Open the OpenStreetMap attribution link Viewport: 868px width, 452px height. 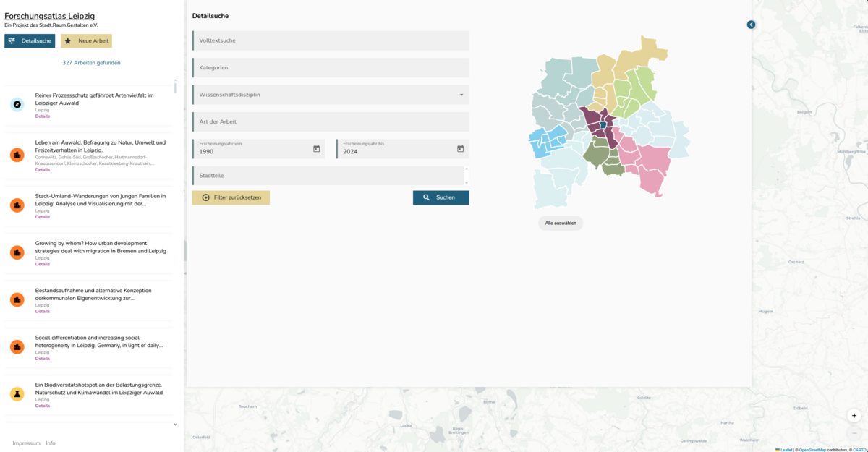point(814,450)
